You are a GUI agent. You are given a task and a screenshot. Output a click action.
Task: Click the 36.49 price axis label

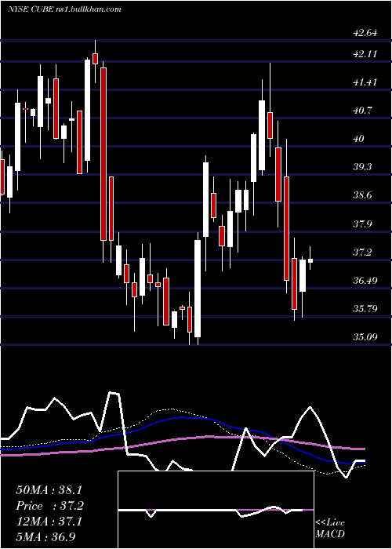365,281
